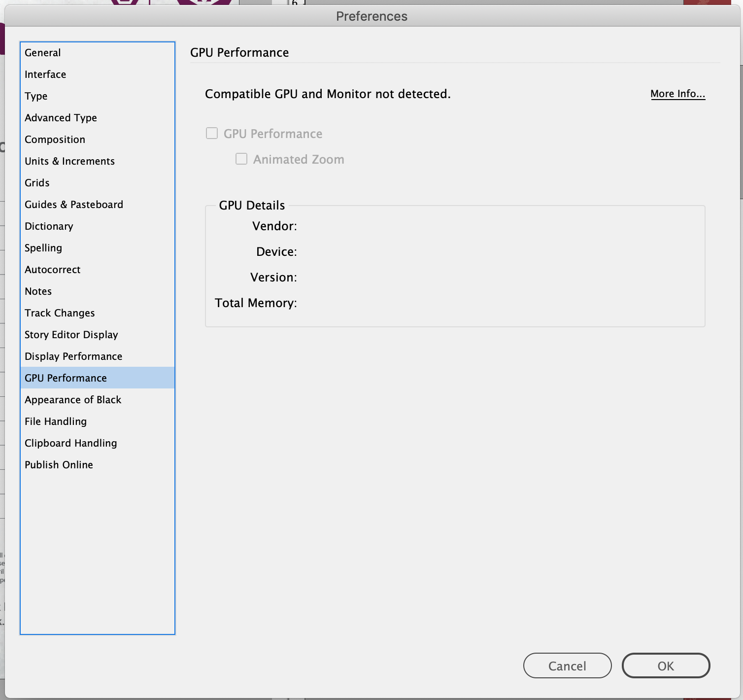Enable the GPU Performance checkbox
Screen dimensions: 743x700
(x=211, y=133)
